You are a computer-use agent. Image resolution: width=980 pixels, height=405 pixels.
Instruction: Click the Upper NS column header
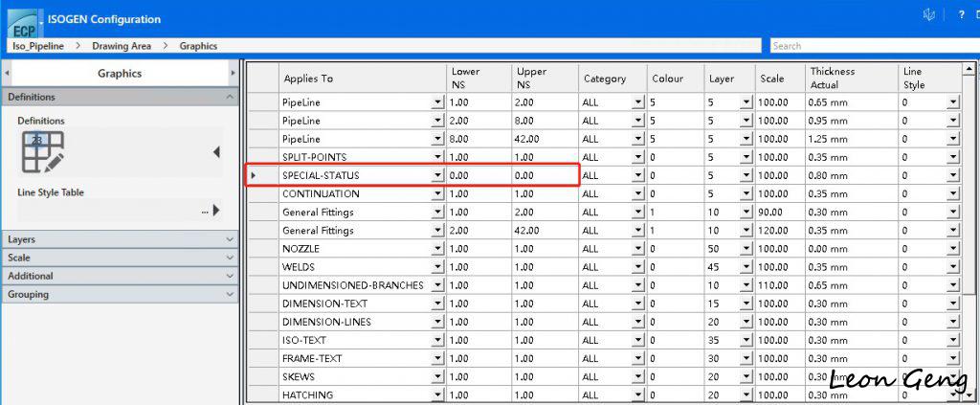pyautogui.click(x=545, y=79)
